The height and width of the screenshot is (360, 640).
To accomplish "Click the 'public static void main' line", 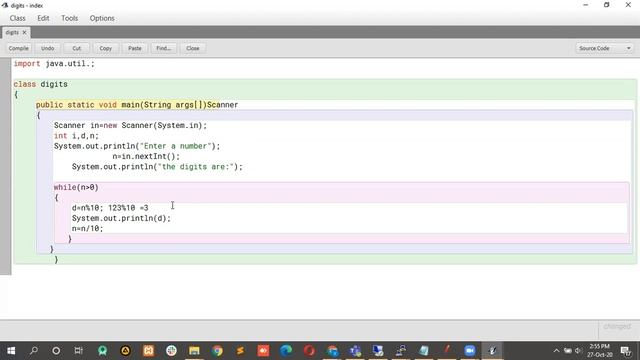I will (x=137, y=105).
